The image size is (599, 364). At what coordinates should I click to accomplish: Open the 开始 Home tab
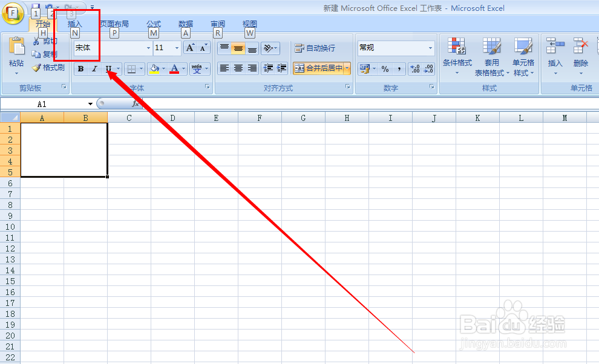(x=43, y=24)
